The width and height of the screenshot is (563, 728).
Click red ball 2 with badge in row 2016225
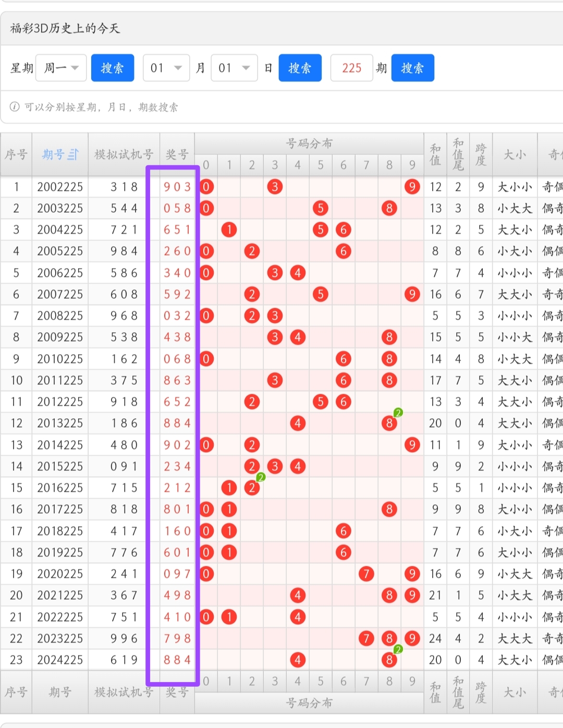tap(252, 488)
